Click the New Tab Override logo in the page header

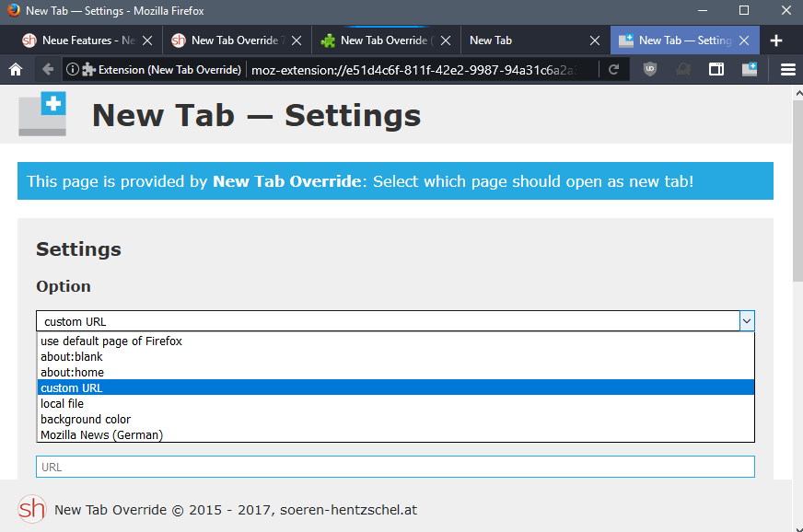coord(42,113)
